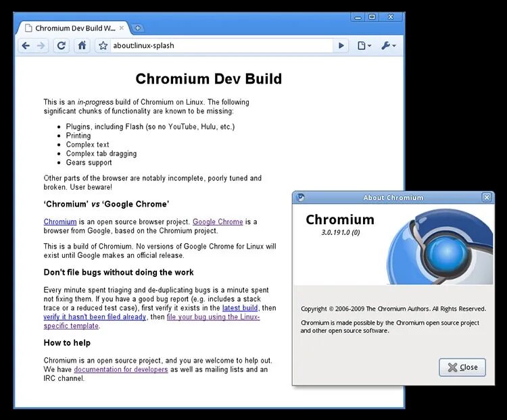Click the 'Complex tab dragging' list item

pyautogui.click(x=101, y=153)
